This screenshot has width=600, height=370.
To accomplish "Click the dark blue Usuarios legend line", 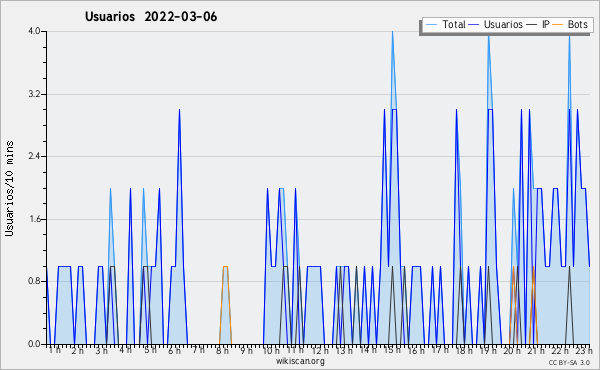I will tap(474, 25).
